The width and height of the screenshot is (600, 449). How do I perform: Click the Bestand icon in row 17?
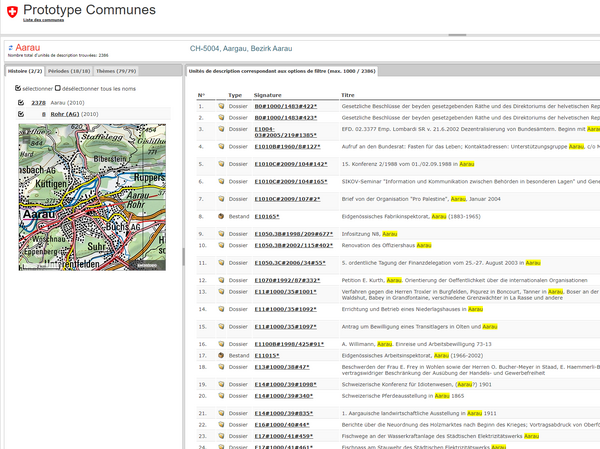click(221, 355)
